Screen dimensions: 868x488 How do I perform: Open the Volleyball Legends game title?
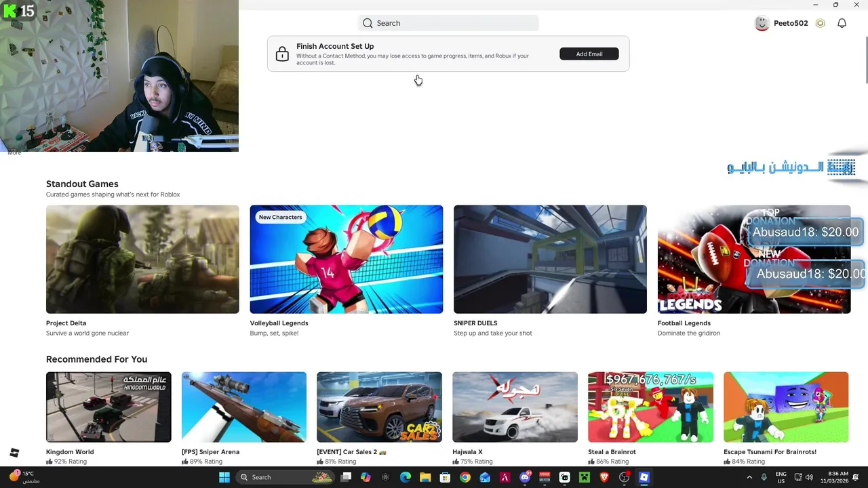coord(279,323)
